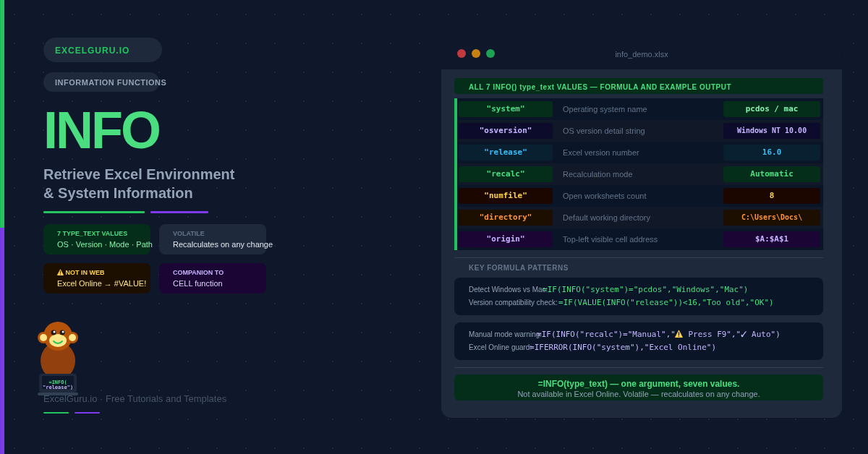
Task: Open ExcelGuru.io Free Tutorials and Templates link
Action: (x=135, y=399)
